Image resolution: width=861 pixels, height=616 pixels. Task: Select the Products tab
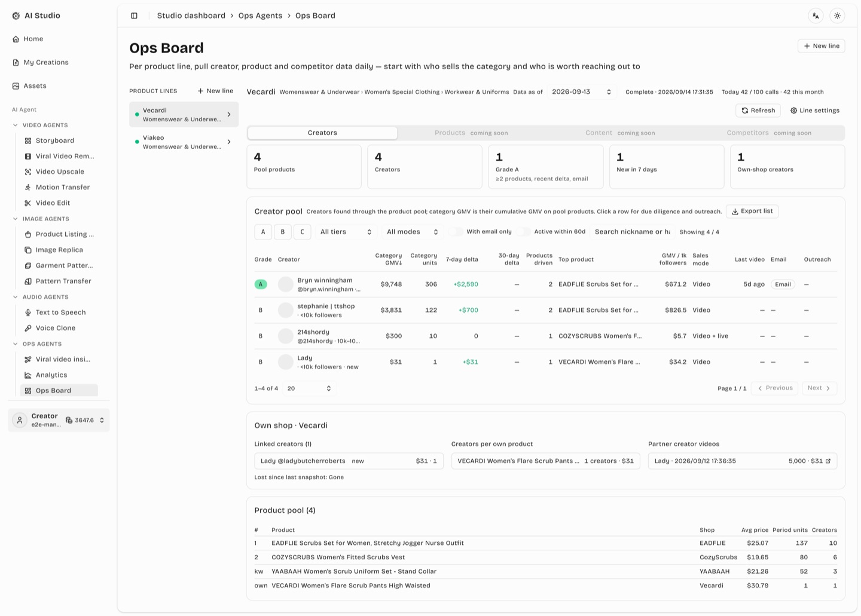(x=471, y=133)
